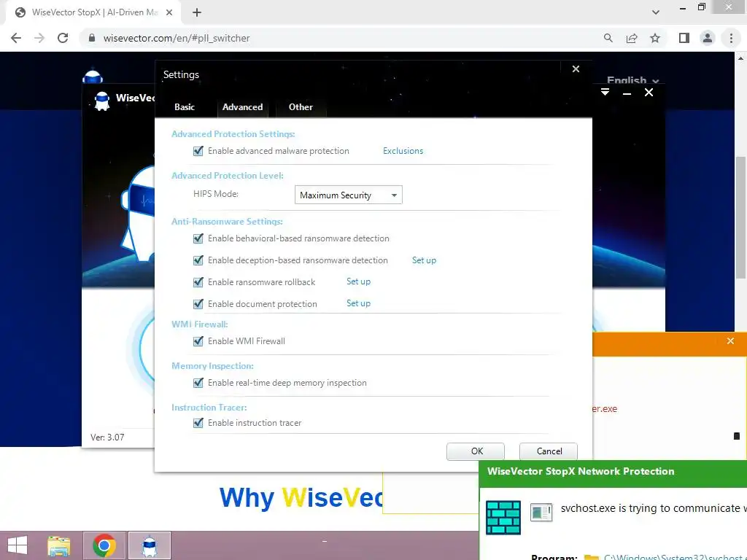Toggle behavioral-based ransomware detection
The height and width of the screenshot is (560, 747).
pyautogui.click(x=198, y=238)
